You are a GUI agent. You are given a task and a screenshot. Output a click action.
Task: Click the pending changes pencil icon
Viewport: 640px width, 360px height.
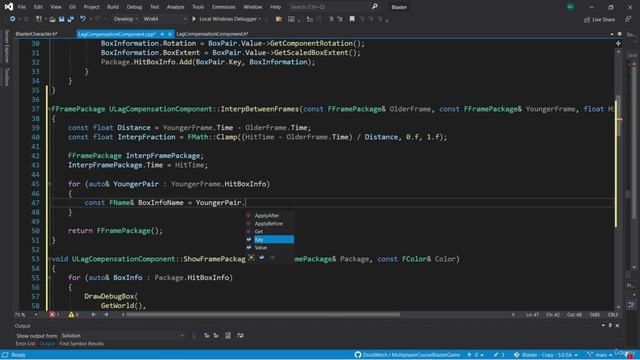tap(496, 355)
